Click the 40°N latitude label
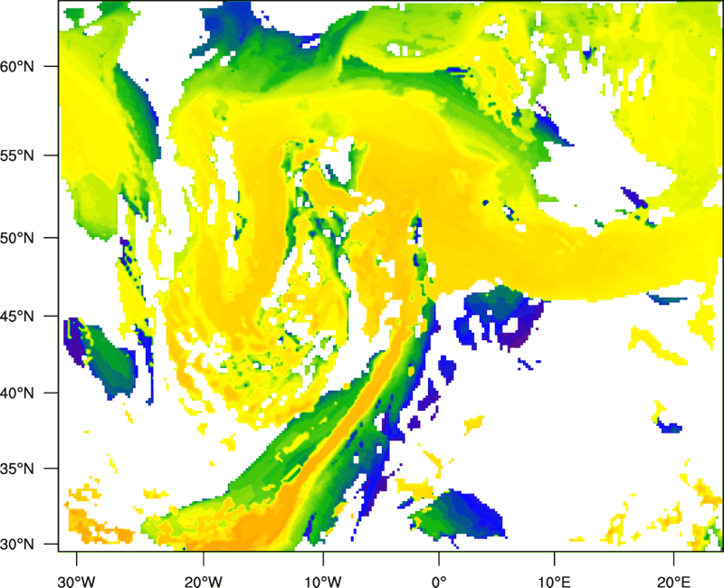This screenshot has width=724, height=588. coord(17,394)
